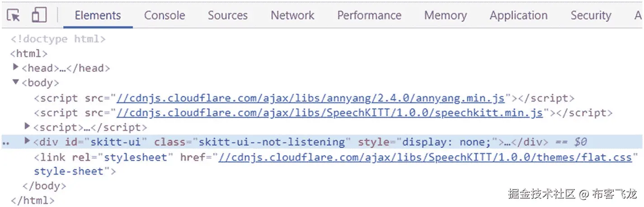Switch to the Console tab
This screenshot has width=644, height=207.
click(x=165, y=15)
